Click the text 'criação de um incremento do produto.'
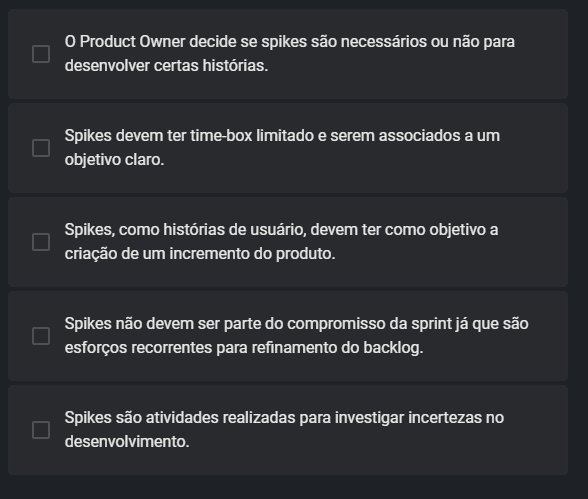The height and width of the screenshot is (499, 588). (200, 254)
